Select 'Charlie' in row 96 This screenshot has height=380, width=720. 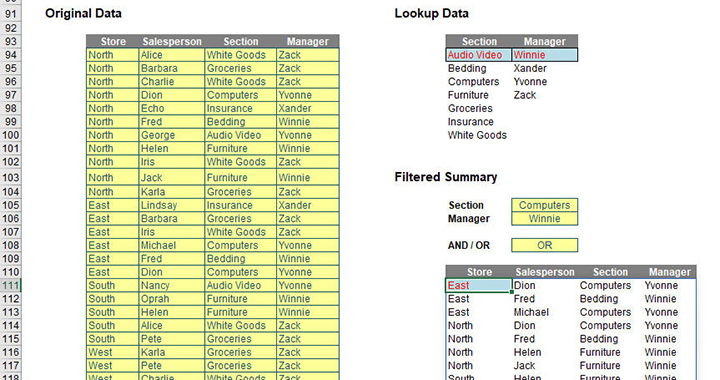[x=172, y=82]
